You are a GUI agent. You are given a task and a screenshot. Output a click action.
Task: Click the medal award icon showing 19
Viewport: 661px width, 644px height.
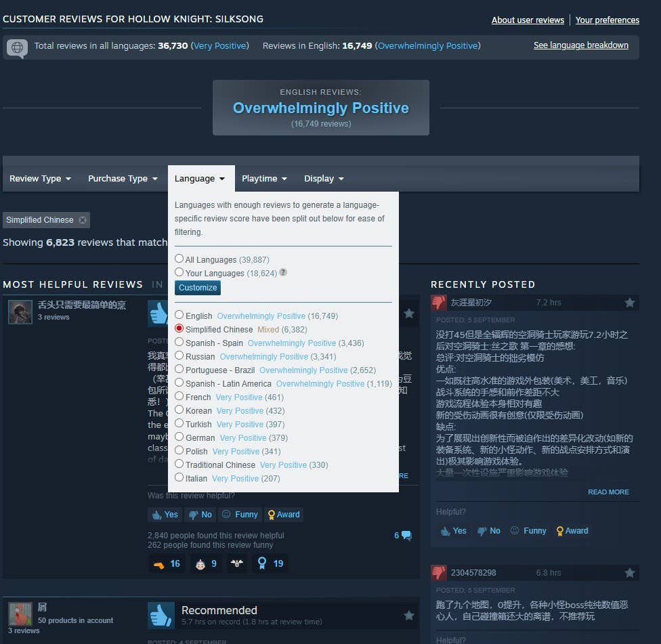click(262, 563)
